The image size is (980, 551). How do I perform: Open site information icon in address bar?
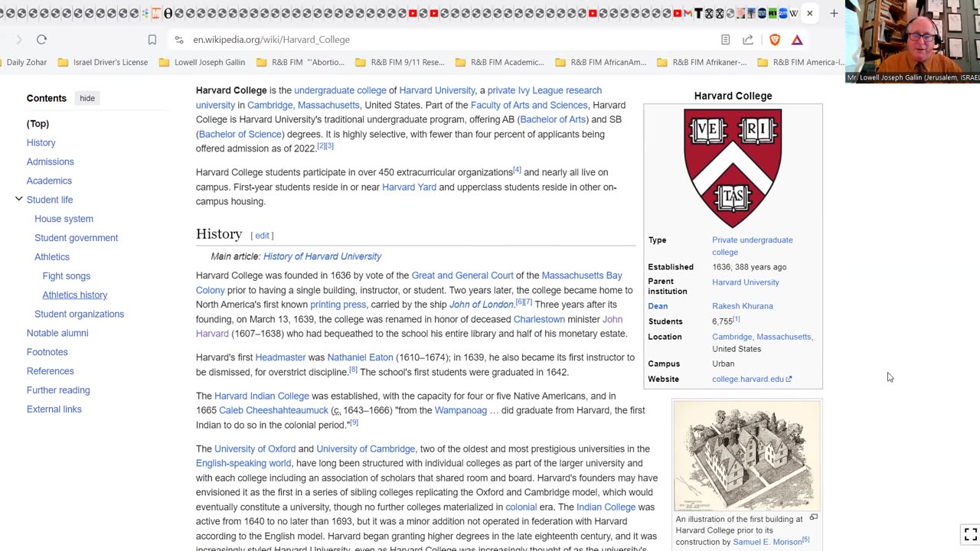pyautogui.click(x=178, y=40)
